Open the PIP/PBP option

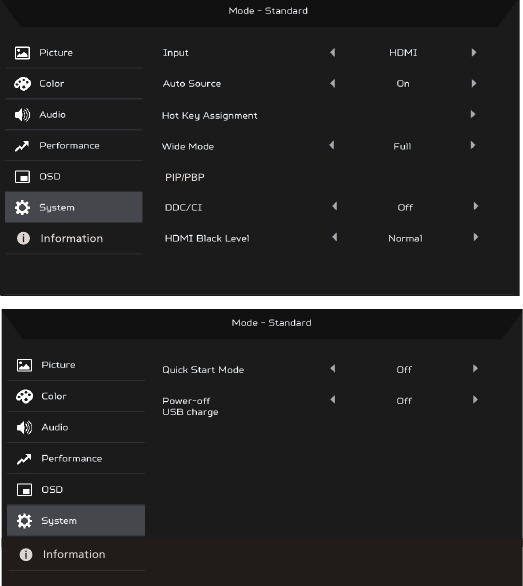pyautogui.click(x=185, y=178)
